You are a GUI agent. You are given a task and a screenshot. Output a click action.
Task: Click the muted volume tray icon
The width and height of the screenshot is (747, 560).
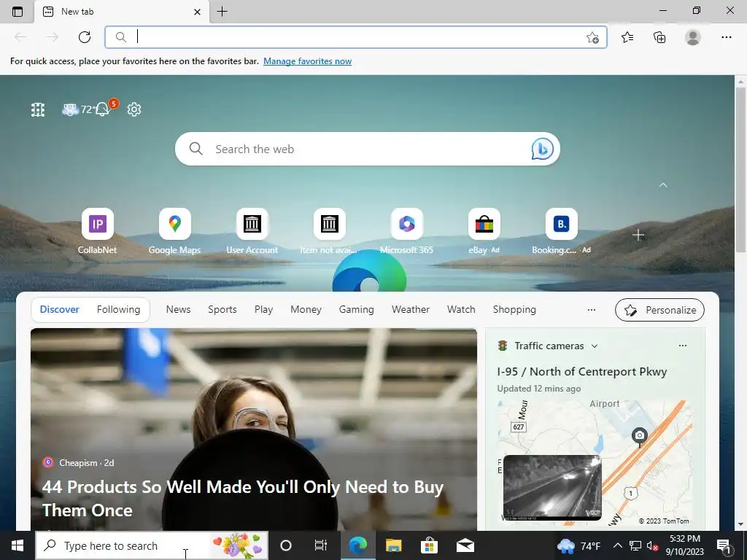pyautogui.click(x=653, y=545)
